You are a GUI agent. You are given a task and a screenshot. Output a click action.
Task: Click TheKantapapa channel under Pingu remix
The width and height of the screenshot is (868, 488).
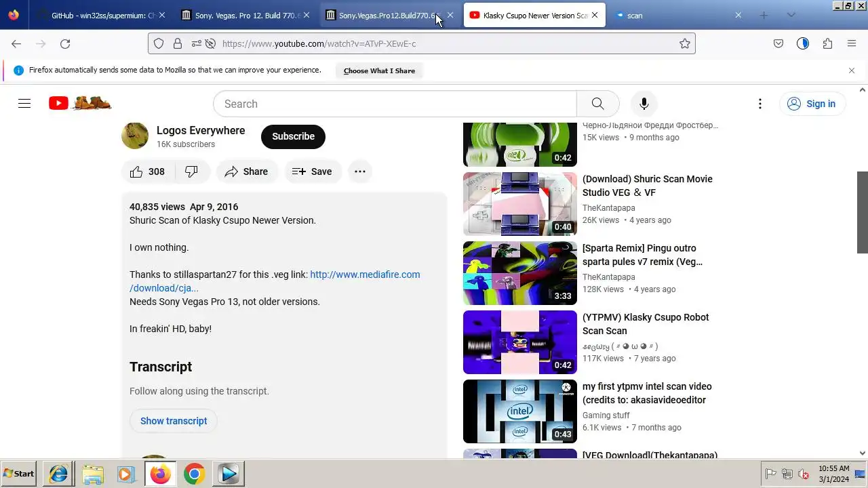pyautogui.click(x=609, y=277)
